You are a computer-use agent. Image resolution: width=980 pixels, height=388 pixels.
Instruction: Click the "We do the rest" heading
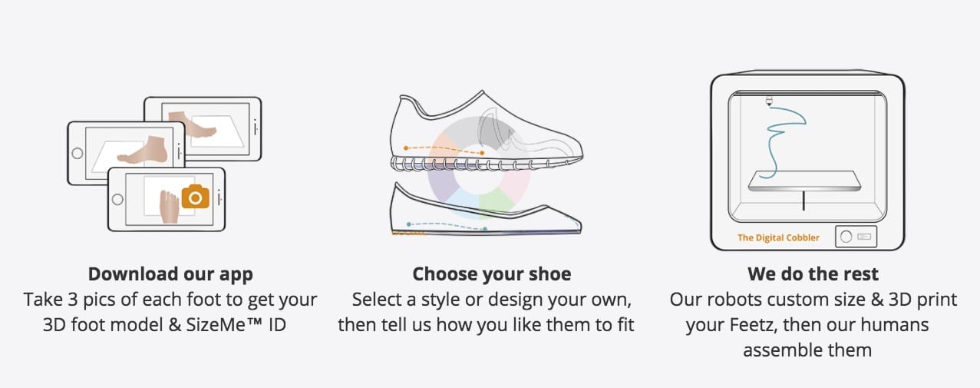coord(813,274)
